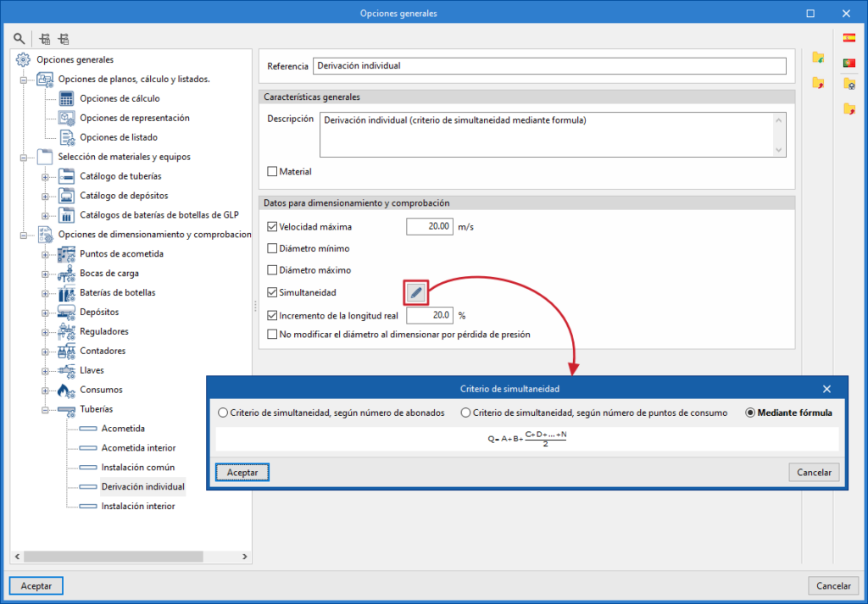The height and width of the screenshot is (604, 868).
Task: Click the Bocas de carga icon
Action: (66, 274)
